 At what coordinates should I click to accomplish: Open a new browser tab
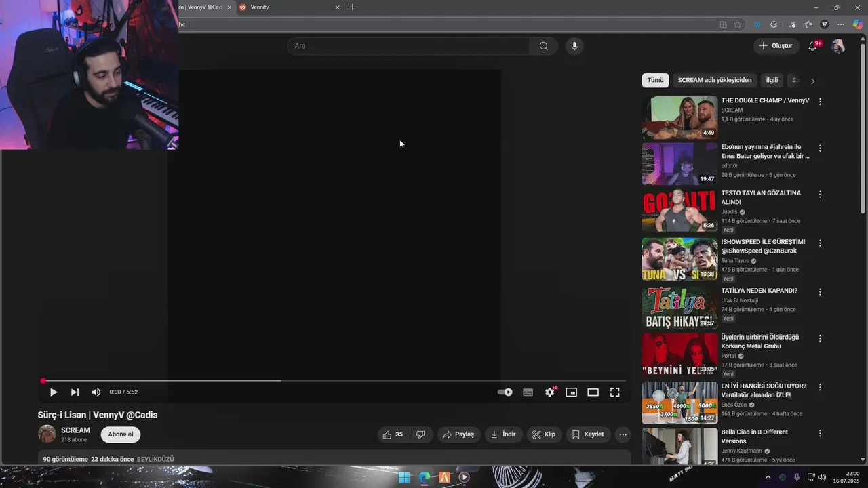(x=352, y=7)
